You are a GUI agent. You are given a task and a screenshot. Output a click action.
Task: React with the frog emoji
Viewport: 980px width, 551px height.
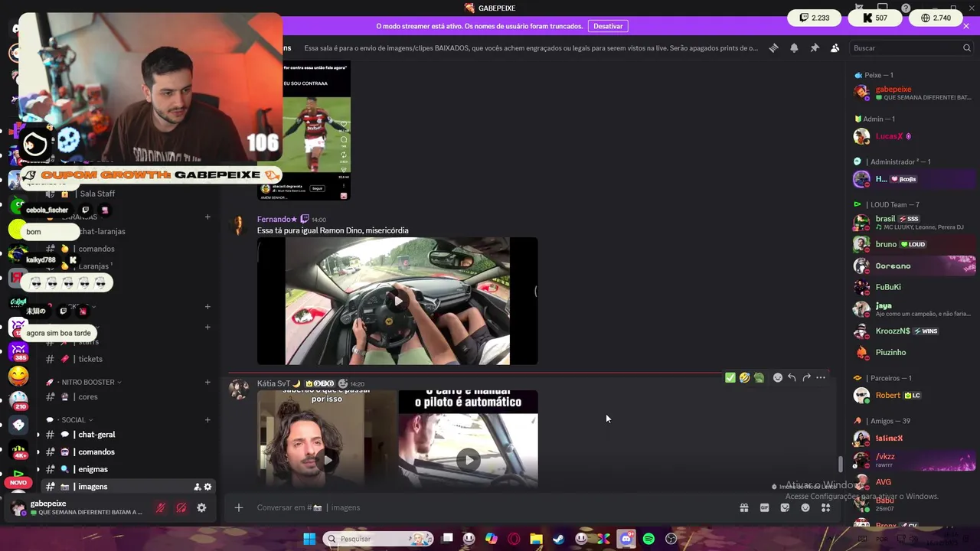[759, 377]
